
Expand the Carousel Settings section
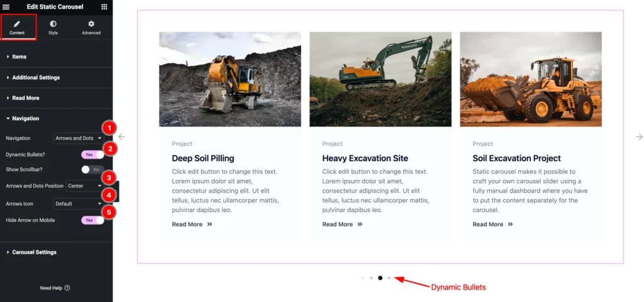point(56,252)
